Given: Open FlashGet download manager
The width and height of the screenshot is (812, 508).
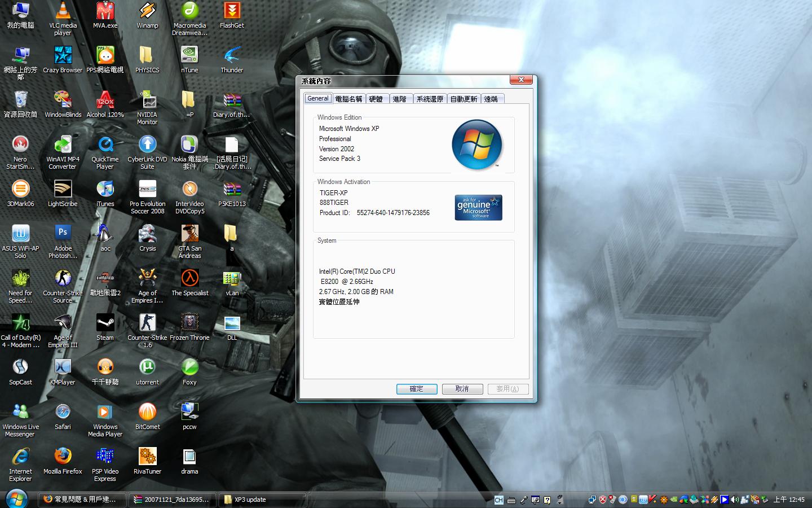Looking at the screenshot, I should coord(232,12).
